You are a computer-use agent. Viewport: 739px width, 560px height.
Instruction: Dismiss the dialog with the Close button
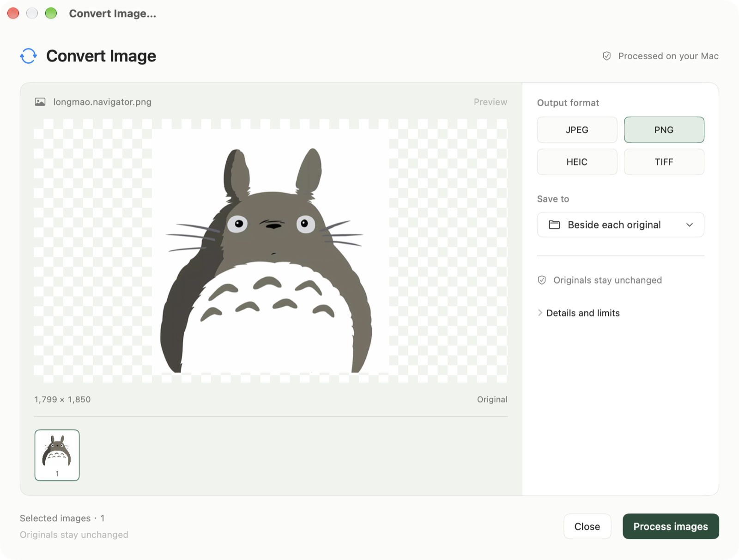click(587, 526)
